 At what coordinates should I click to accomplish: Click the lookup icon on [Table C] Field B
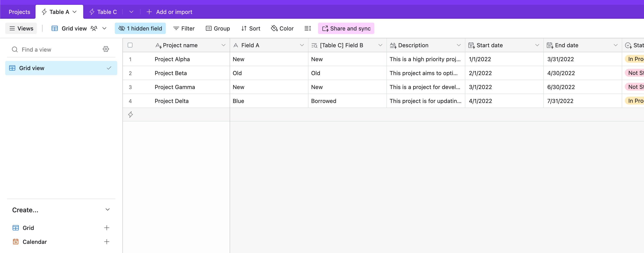coord(314,46)
